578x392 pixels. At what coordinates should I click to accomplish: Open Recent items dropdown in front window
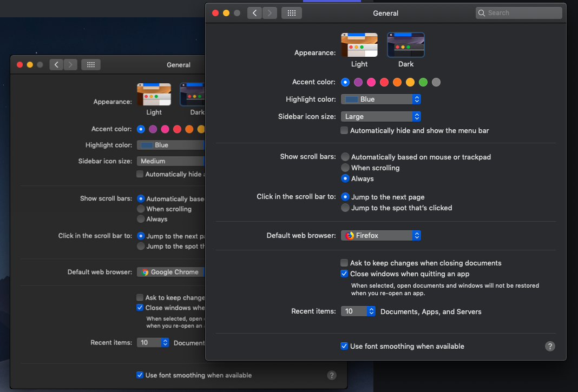point(358,311)
